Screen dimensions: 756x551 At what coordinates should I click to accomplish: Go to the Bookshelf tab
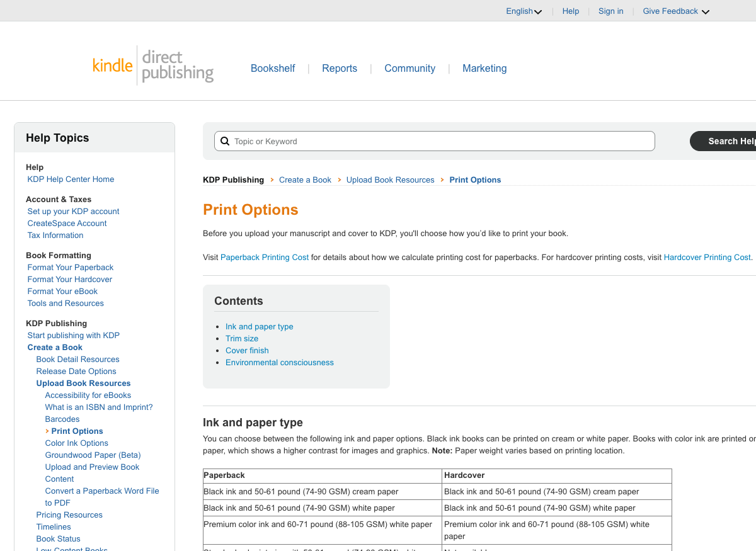point(273,68)
